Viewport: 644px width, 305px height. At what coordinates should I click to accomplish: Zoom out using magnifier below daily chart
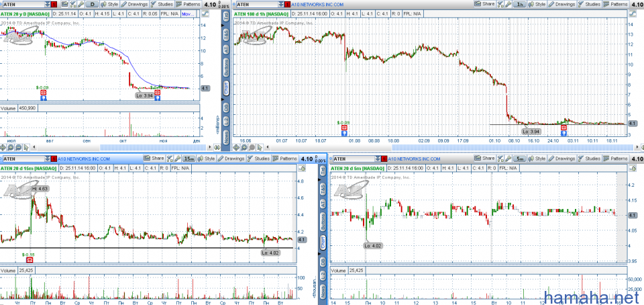tap(19, 147)
